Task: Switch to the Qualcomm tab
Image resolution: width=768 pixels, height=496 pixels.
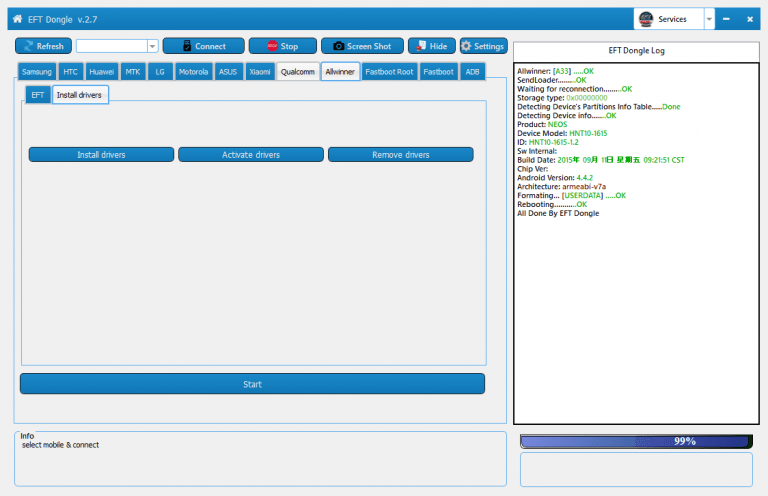Action: click(298, 72)
